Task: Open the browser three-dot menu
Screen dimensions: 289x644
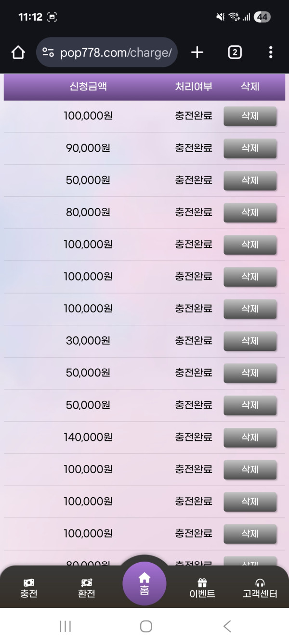Action: 271,52
